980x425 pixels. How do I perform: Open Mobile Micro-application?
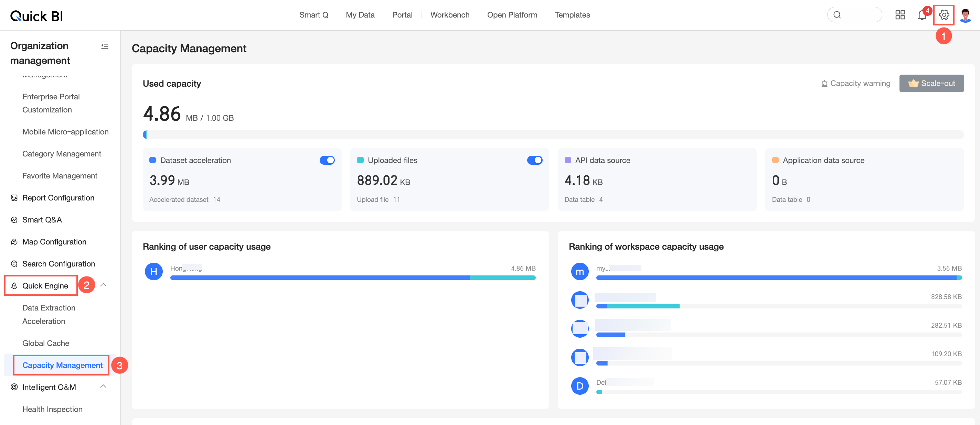coord(65,132)
